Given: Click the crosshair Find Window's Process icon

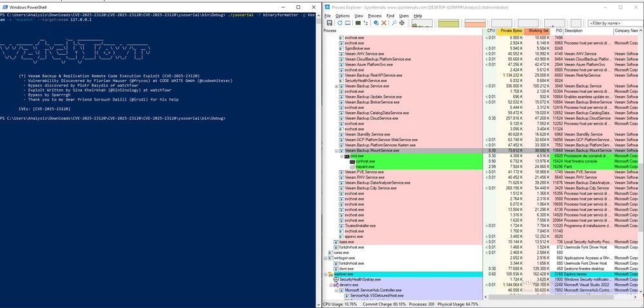Looking at the screenshot, I should [402, 23].
